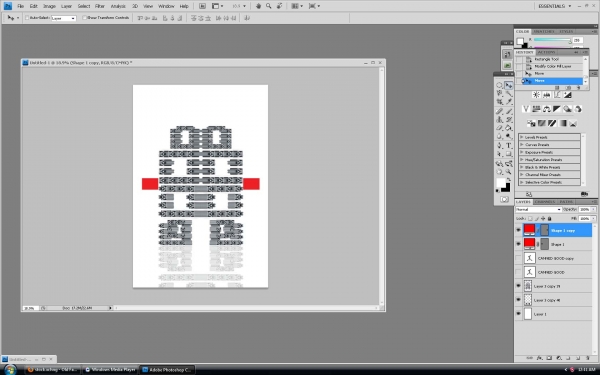Screen dimensions: 600x375
Task: Open Windows Media Player from taskbar
Action: pos(110,370)
